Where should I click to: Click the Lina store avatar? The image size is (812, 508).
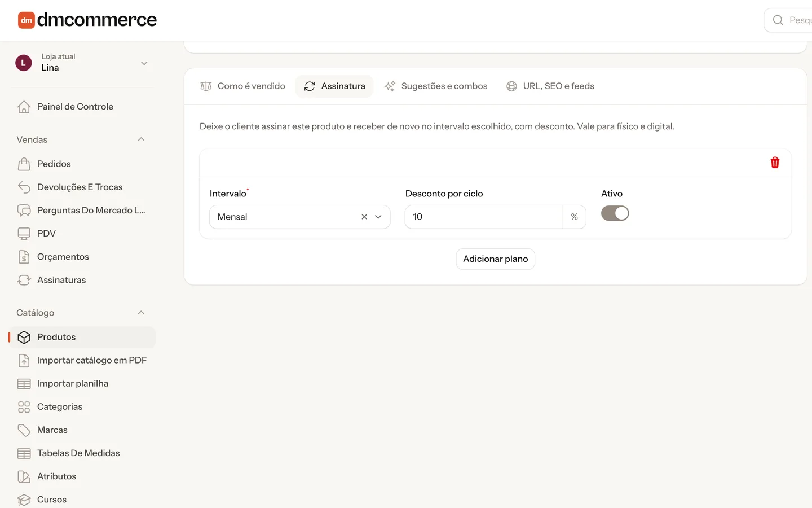[x=23, y=63]
